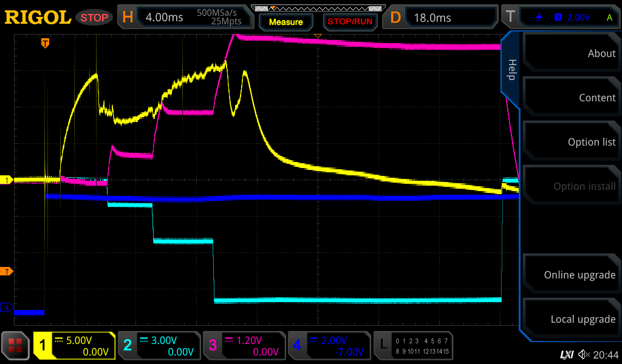Toggle channel 2 with 3.00V scale
The image size is (622, 364).
tap(159, 346)
